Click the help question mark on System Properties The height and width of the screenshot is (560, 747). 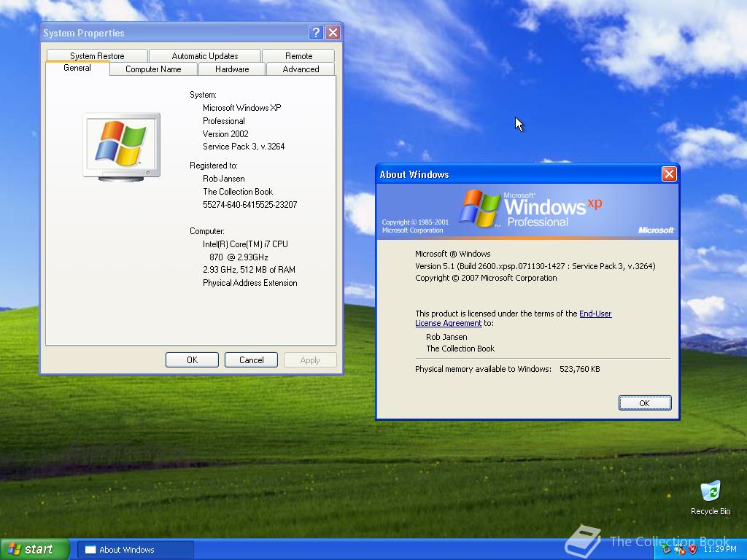[316, 32]
